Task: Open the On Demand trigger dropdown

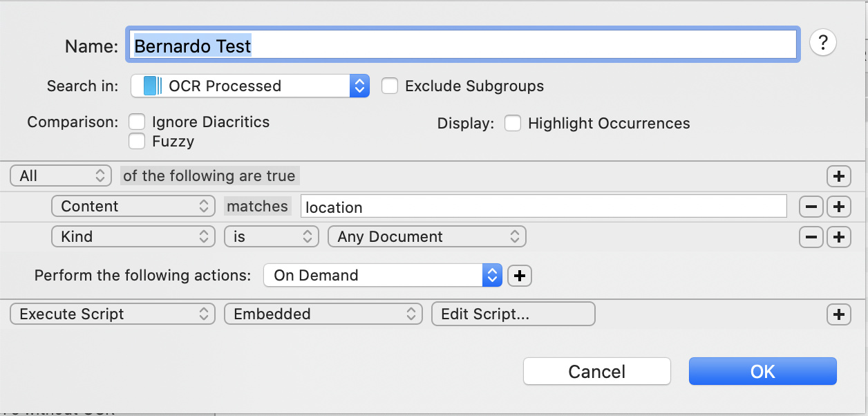Action: click(381, 276)
